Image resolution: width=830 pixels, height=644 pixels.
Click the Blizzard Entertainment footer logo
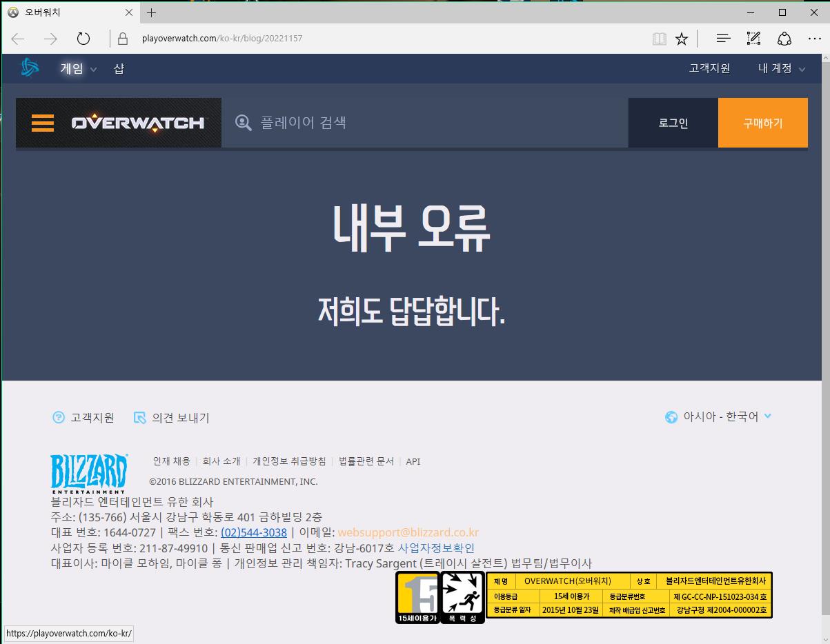[89, 472]
